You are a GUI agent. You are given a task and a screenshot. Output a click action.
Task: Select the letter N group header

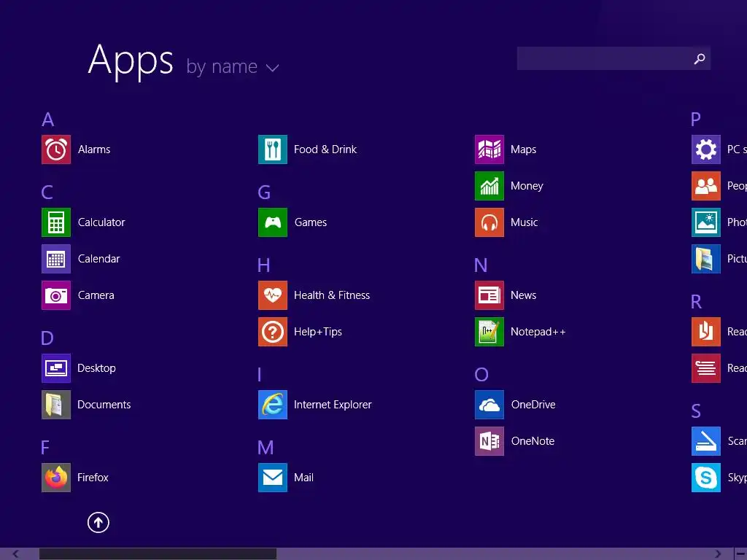point(481,265)
